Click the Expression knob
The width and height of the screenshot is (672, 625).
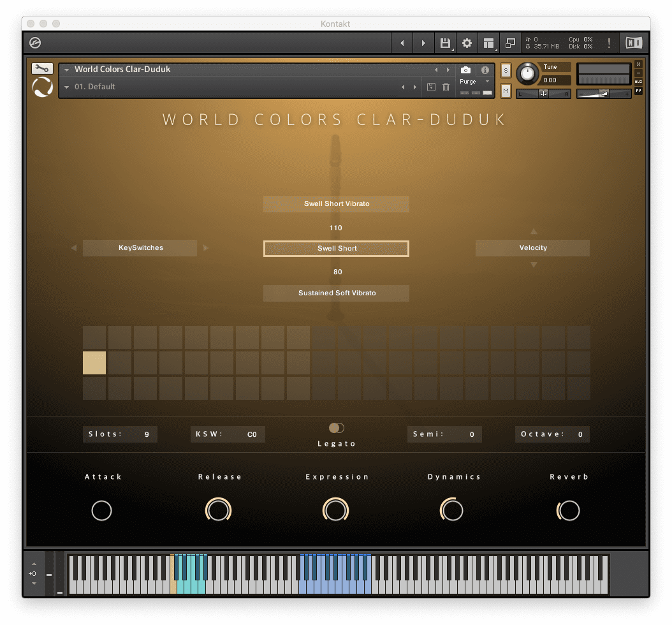point(335,510)
